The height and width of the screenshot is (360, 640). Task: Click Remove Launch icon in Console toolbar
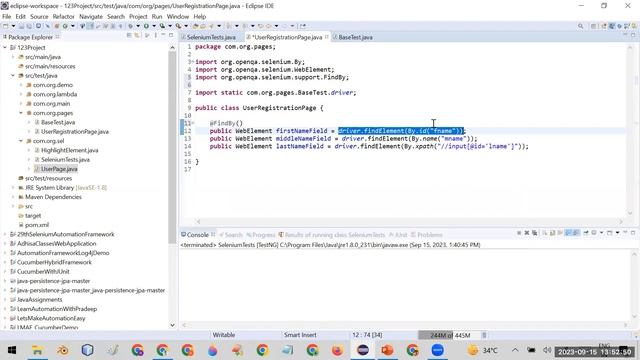527,233
